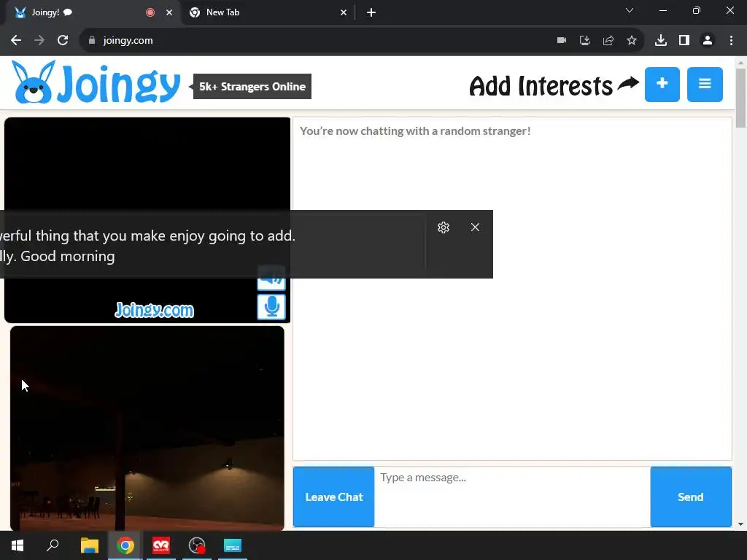Open the red CVR app in taskbar
This screenshot has height=560, width=747.
coord(161,545)
